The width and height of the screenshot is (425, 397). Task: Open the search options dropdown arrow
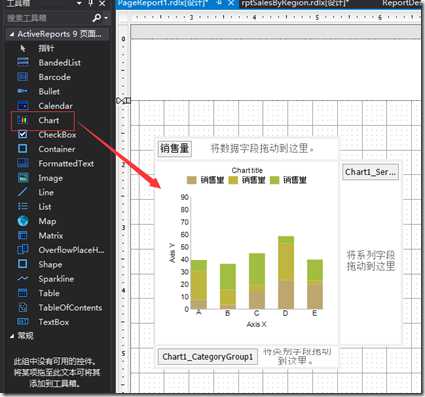click(106, 18)
